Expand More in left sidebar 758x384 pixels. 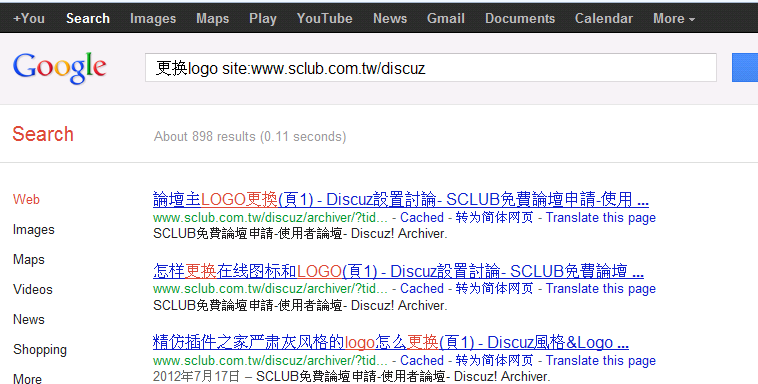(28, 378)
